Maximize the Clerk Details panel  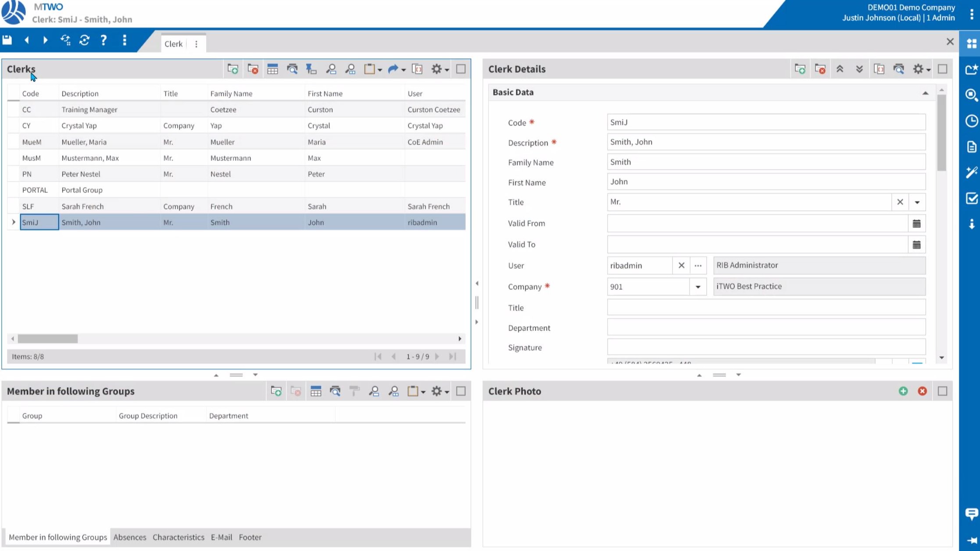pos(942,69)
